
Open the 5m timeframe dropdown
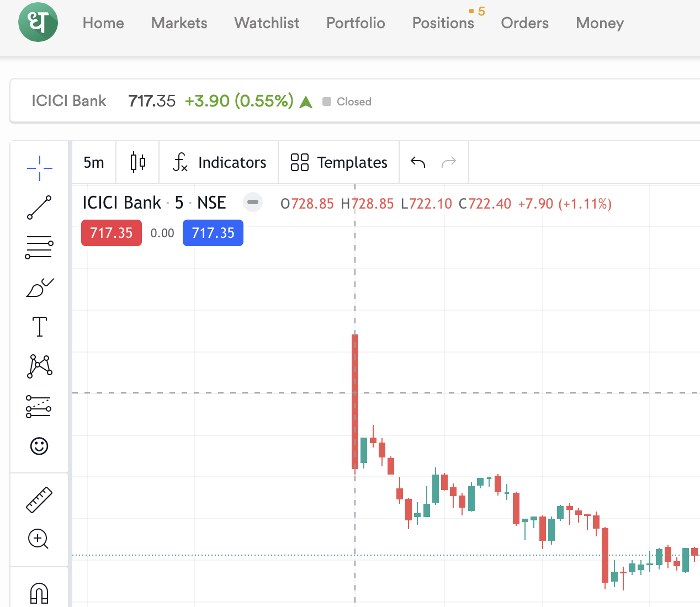[x=94, y=162]
